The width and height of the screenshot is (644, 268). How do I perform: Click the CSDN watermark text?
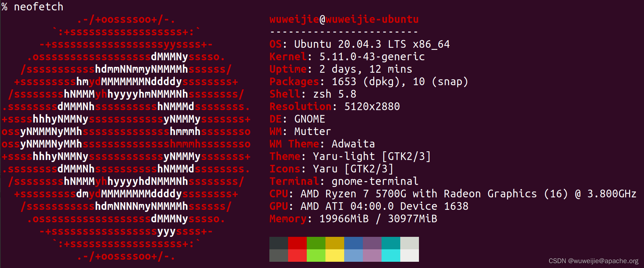(x=593, y=261)
